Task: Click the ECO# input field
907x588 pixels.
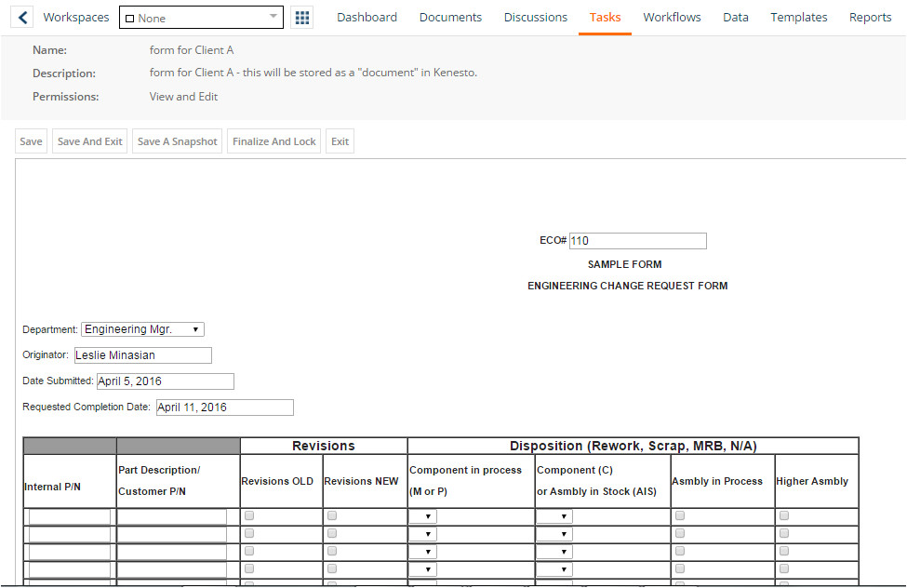Action: click(637, 241)
